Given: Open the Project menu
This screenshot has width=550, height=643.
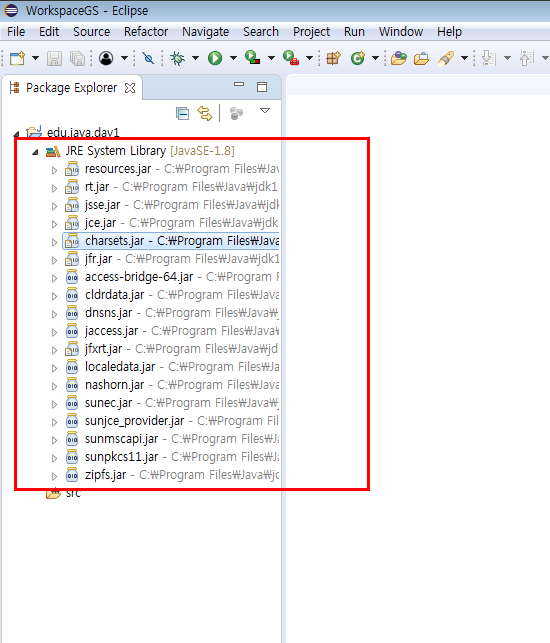Looking at the screenshot, I should tap(311, 32).
